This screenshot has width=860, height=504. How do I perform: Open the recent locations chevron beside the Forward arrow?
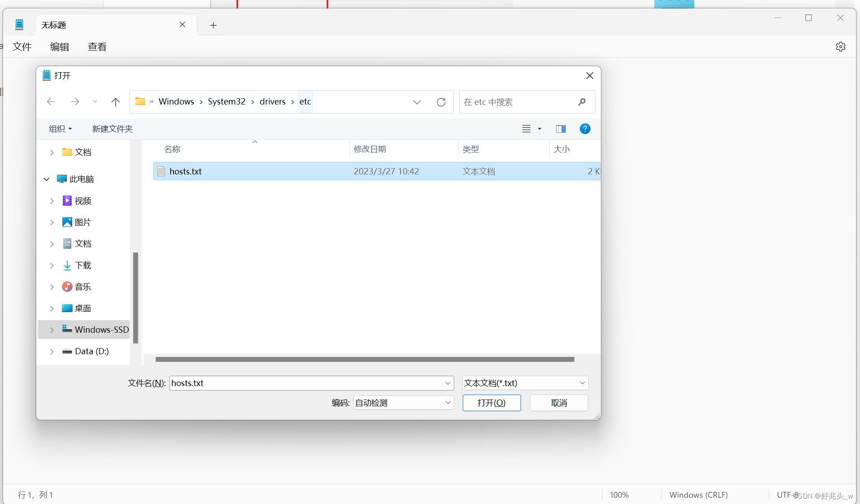click(95, 102)
